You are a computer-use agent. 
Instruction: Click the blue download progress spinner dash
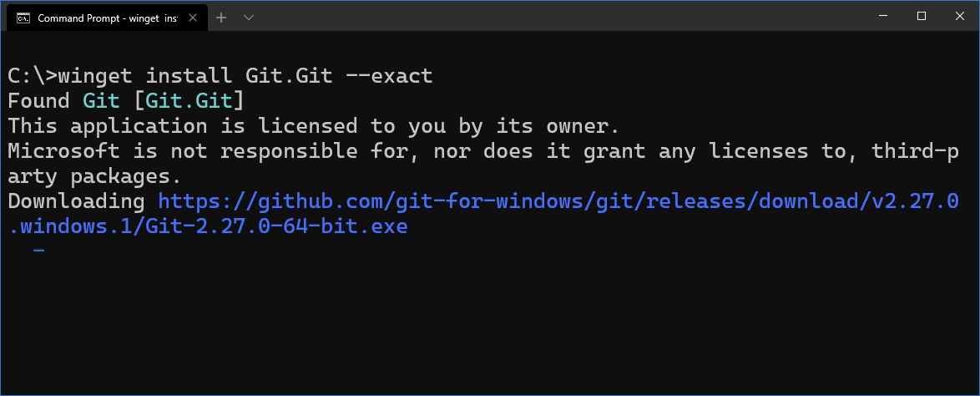point(38,251)
